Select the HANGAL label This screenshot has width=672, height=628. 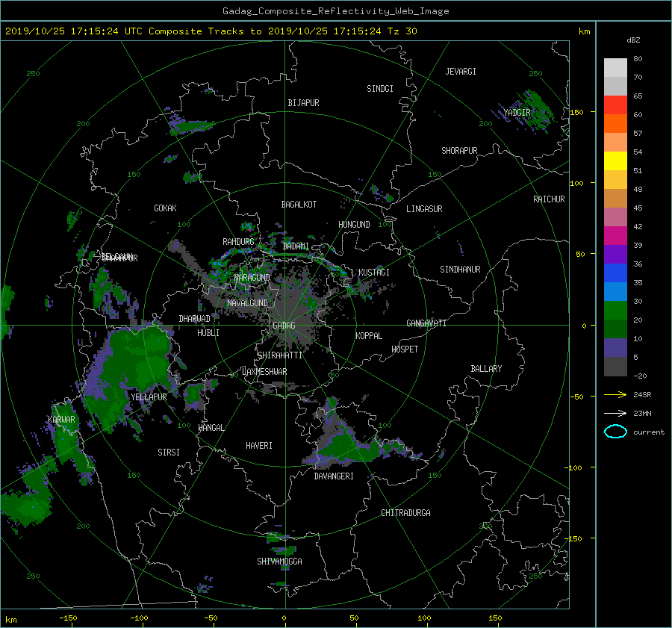click(211, 428)
